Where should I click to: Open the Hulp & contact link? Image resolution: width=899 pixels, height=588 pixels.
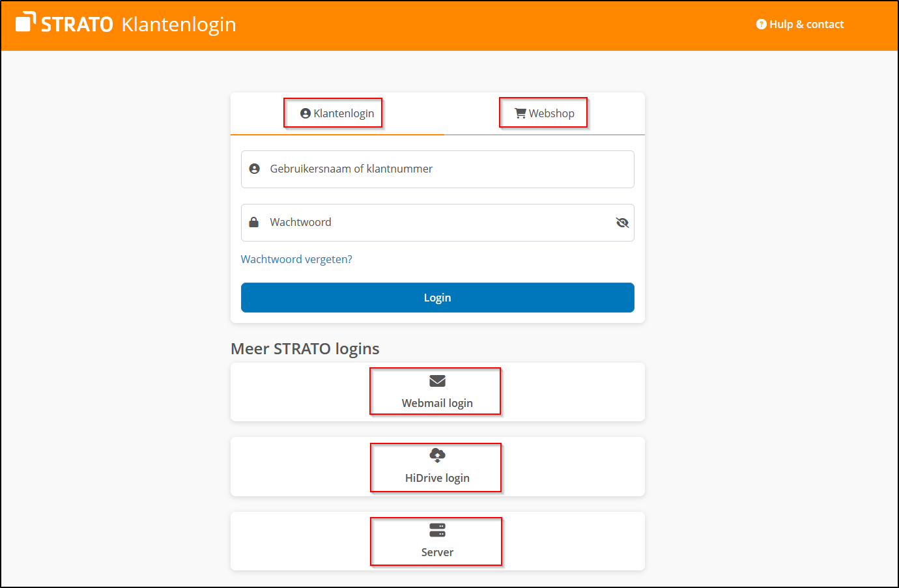[806, 24]
